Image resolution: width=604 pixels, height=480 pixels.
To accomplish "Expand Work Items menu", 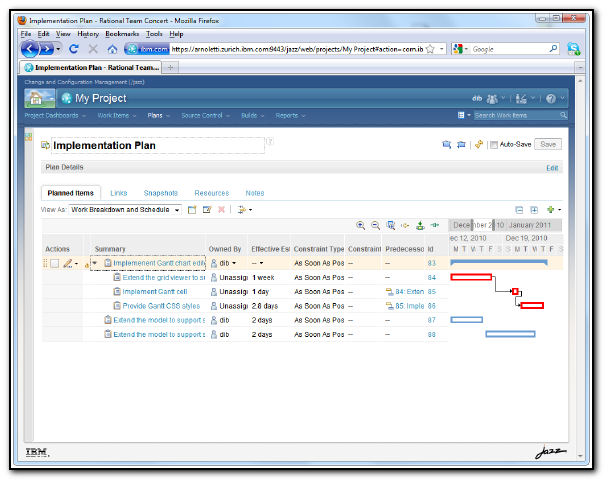I will (x=117, y=115).
